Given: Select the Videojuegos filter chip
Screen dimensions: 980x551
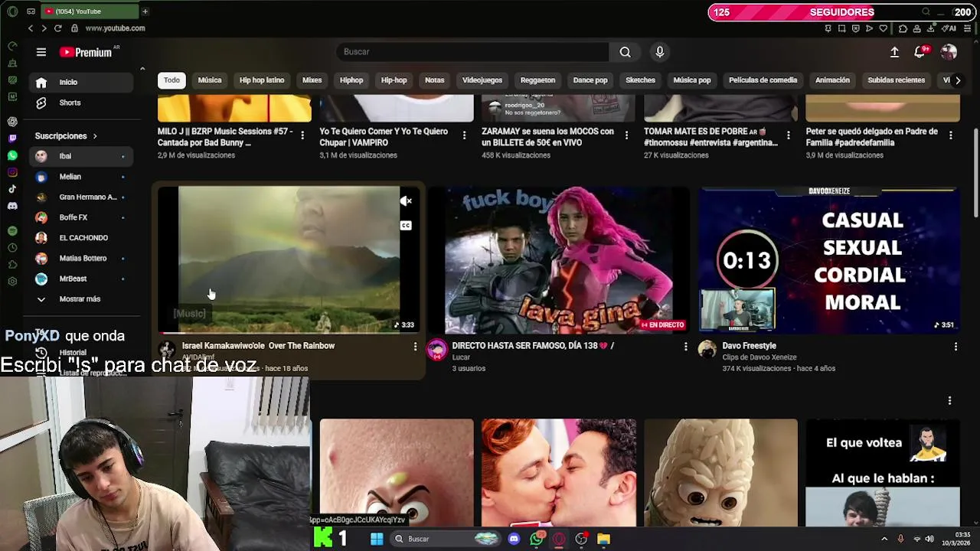Looking at the screenshot, I should (482, 80).
